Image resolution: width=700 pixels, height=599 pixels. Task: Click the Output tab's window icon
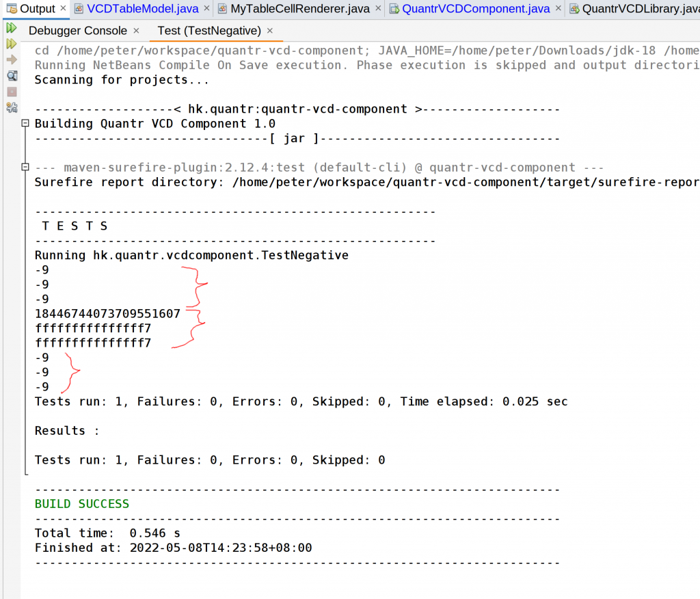pyautogui.click(x=12, y=9)
